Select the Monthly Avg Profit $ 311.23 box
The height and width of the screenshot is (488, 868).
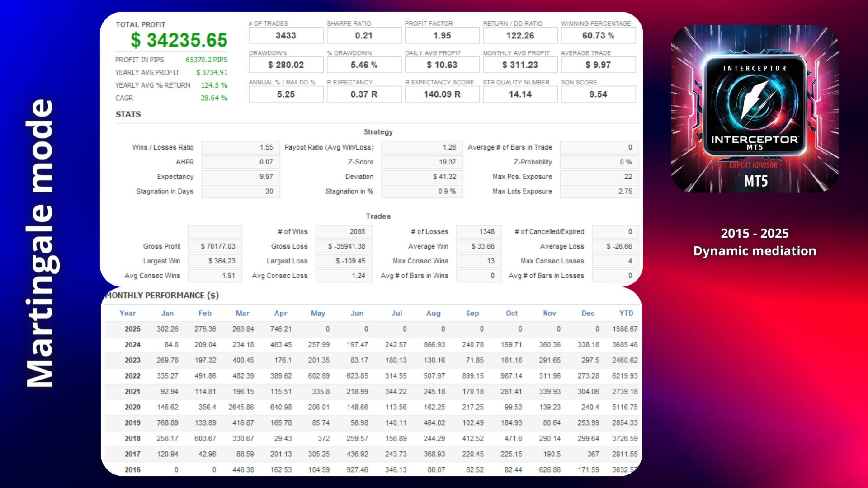point(520,65)
